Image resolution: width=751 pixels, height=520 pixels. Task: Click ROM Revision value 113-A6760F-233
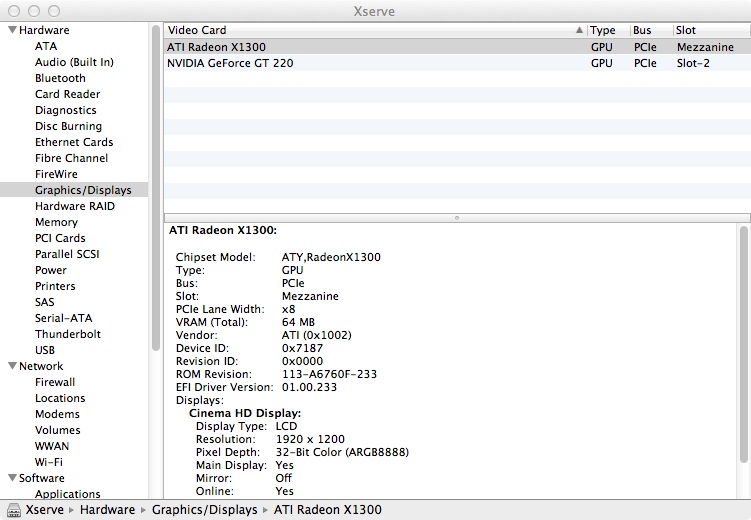(329, 374)
